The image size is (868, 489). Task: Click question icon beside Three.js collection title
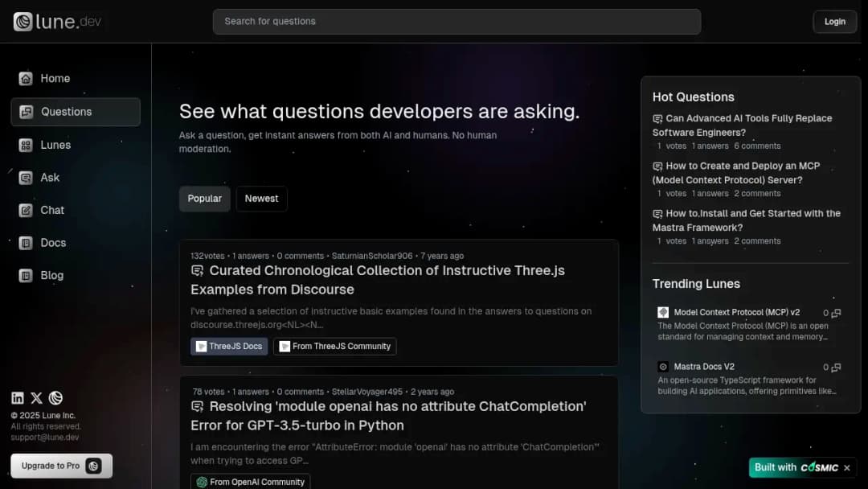(197, 271)
